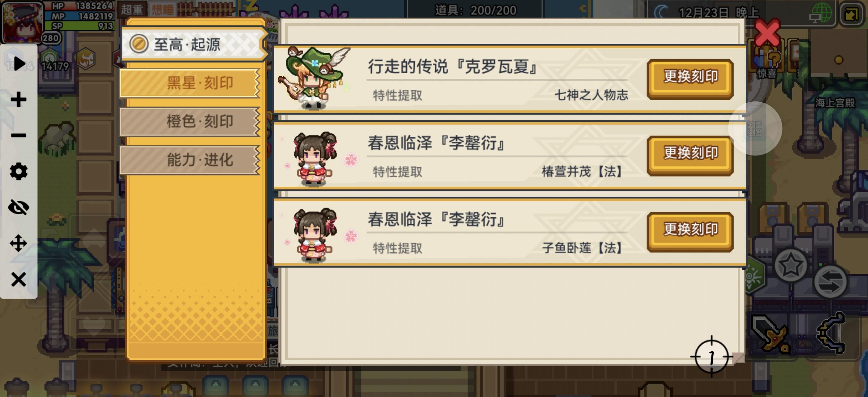The width and height of the screenshot is (868, 397).
Task: Select the four-arrow move icon
Action: click(x=19, y=243)
